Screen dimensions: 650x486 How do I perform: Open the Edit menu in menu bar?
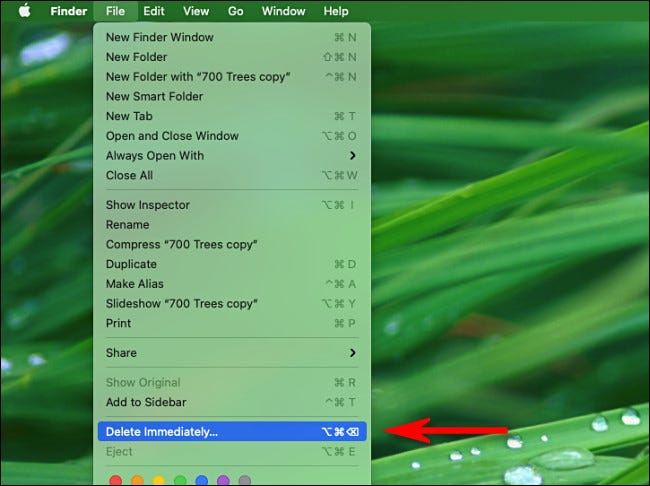(x=154, y=11)
